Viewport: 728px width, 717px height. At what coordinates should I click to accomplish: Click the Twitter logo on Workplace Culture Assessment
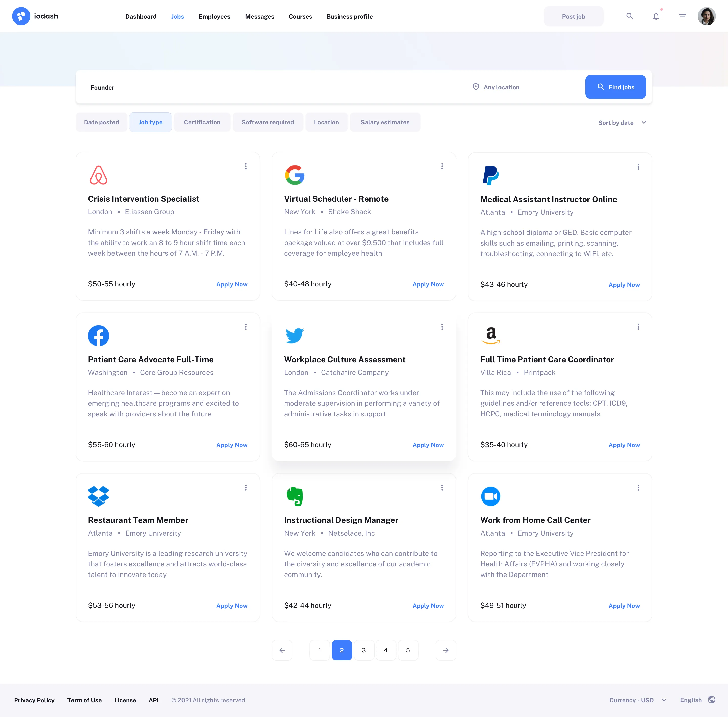pos(294,336)
